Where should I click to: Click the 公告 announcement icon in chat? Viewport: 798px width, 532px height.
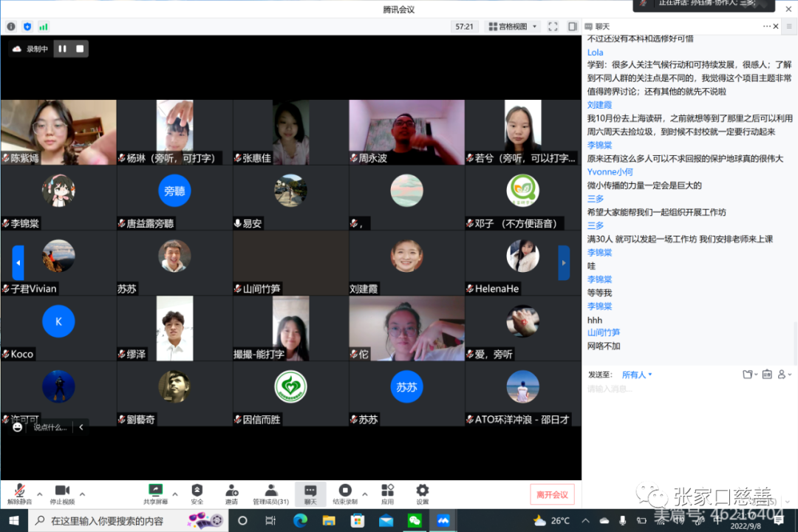coord(766,375)
